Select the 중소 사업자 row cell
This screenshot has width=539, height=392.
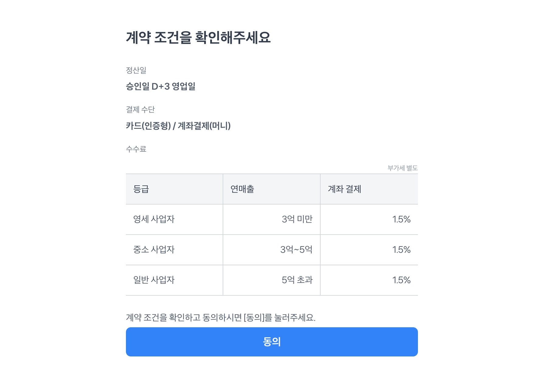point(154,249)
